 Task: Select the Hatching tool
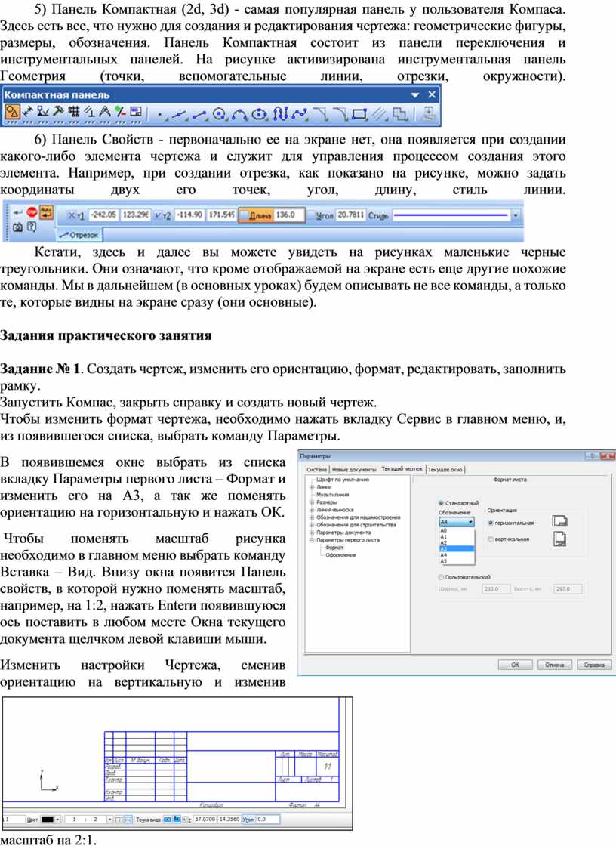tap(380, 114)
